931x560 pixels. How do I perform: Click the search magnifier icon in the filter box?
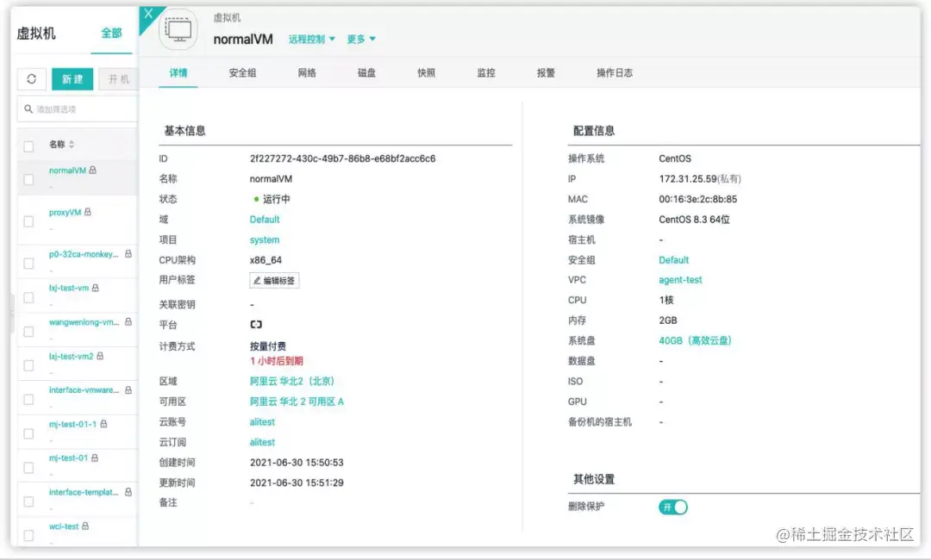tap(26, 109)
